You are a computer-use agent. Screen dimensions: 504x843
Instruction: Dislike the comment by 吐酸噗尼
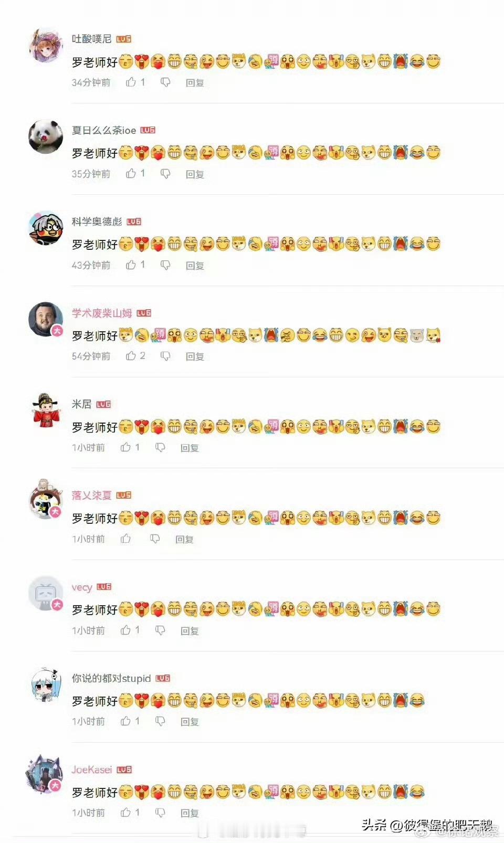(165, 82)
